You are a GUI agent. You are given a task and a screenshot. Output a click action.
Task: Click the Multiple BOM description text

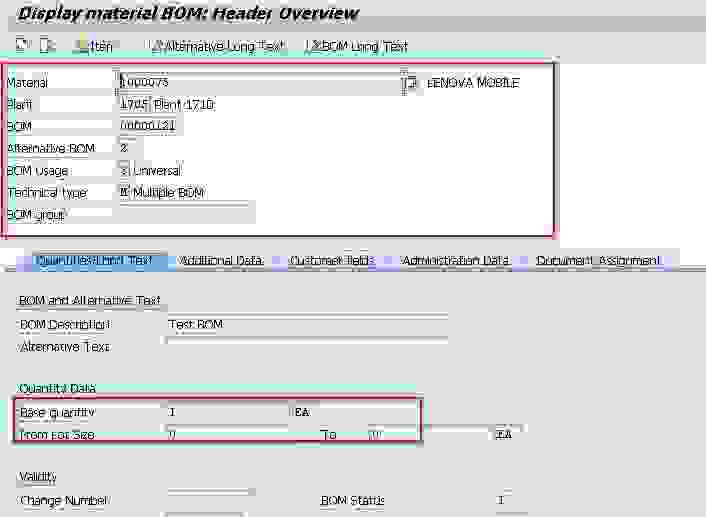tap(169, 193)
